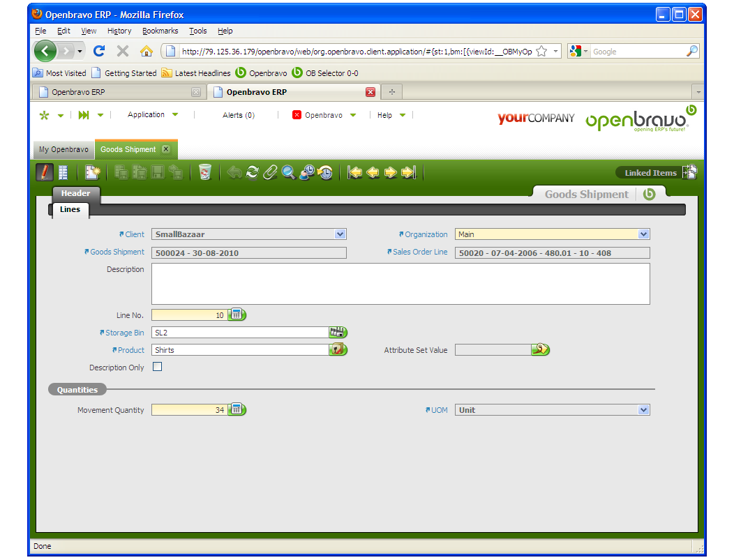Open the Organization dropdown
This screenshot has height=560, width=734.
click(x=643, y=234)
